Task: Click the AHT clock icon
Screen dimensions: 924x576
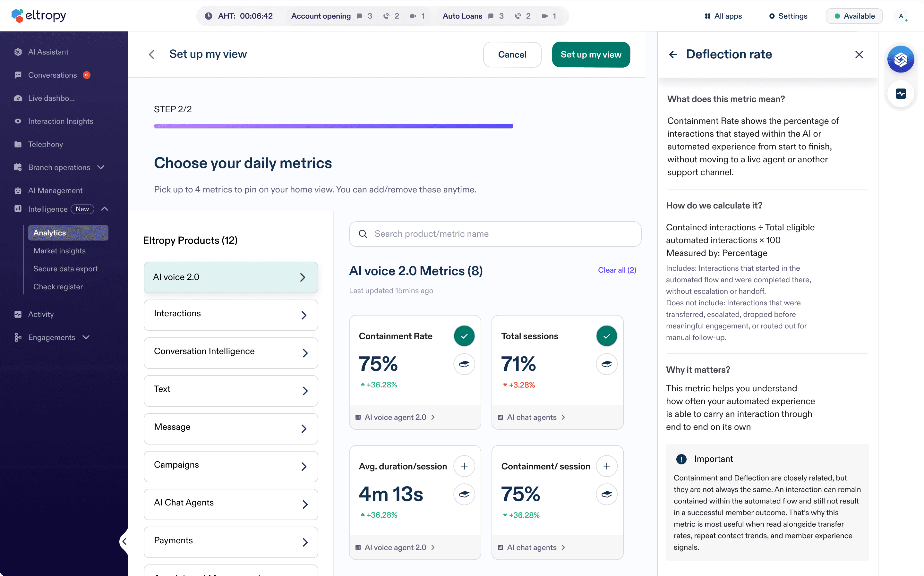Action: tap(209, 16)
